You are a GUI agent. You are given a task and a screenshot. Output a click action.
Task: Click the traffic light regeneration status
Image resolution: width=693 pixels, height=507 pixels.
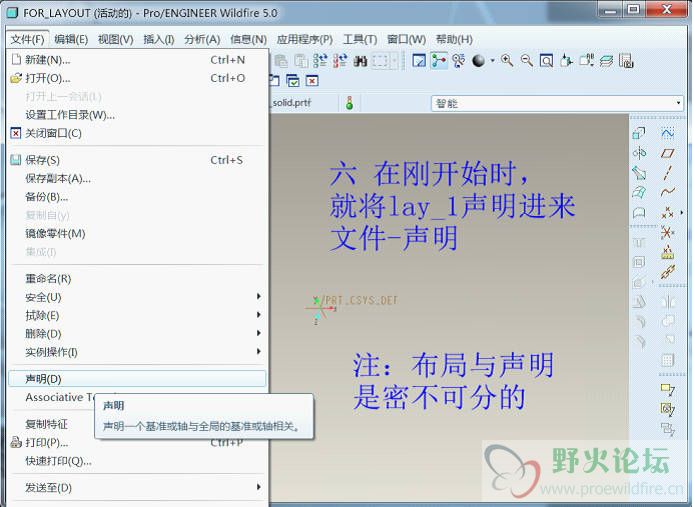tap(349, 103)
